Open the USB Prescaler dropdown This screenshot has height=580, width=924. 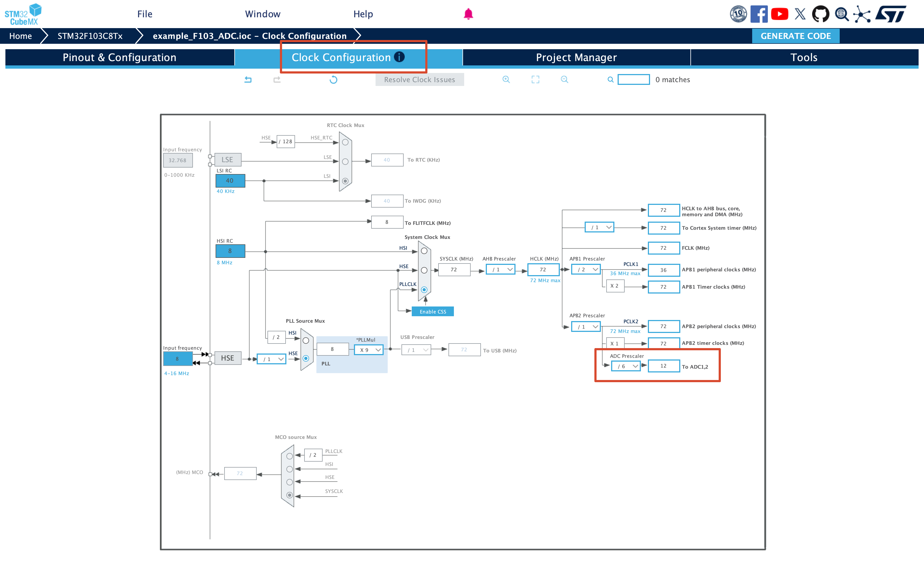click(x=416, y=350)
